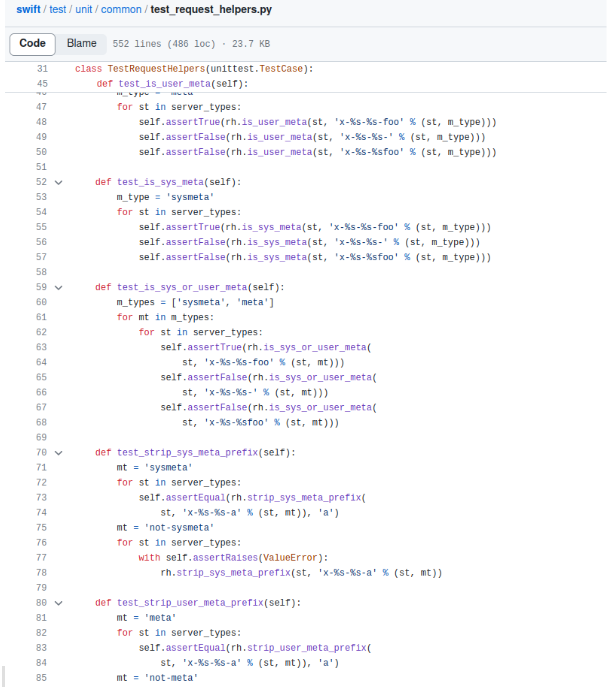Click mt = 'not-sysmeta' on line 75
The width and height of the screenshot is (611, 687).
tap(165, 528)
